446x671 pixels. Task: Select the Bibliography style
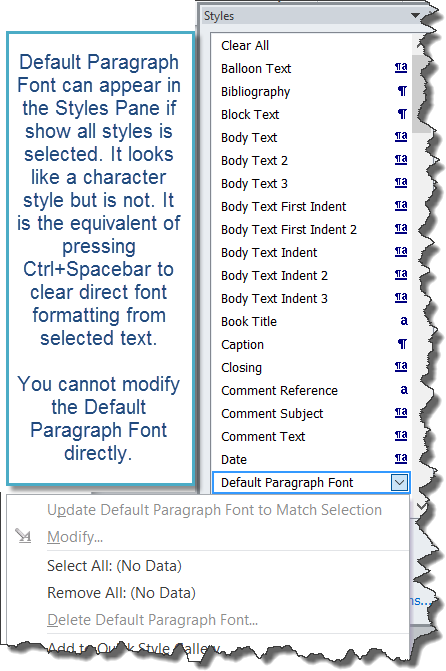256,92
